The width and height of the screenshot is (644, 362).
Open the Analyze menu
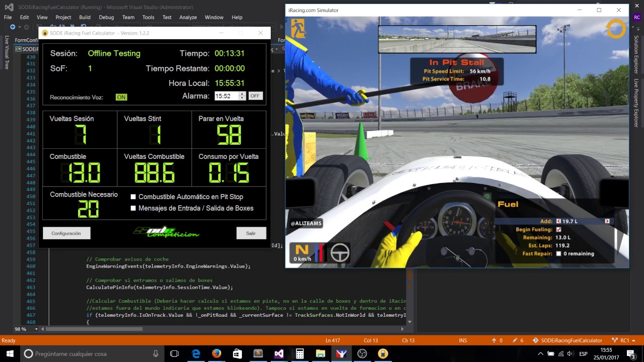(x=188, y=17)
